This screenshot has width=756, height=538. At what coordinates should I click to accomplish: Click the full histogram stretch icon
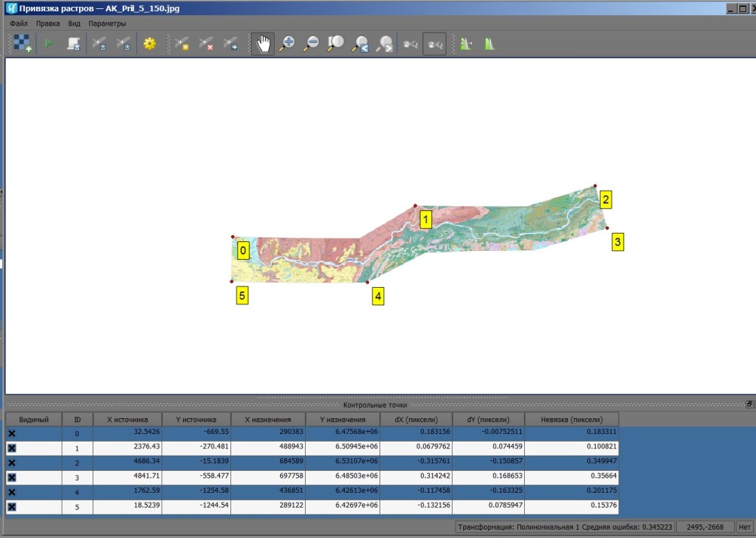[490, 44]
